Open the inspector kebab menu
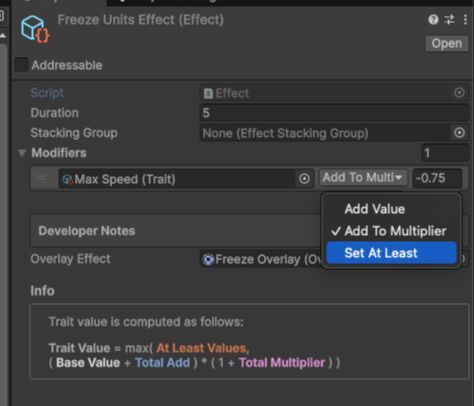 [x=465, y=20]
